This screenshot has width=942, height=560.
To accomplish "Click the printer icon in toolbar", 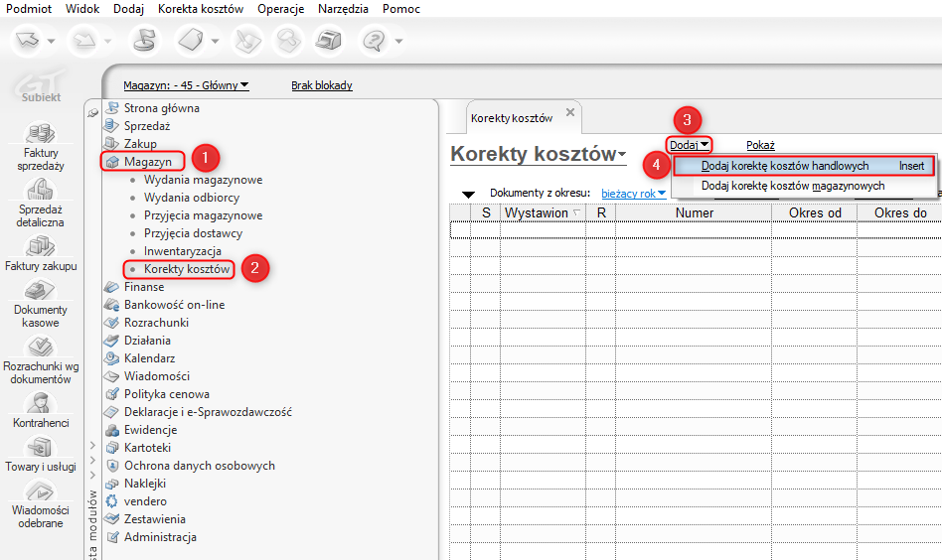I will point(328,41).
